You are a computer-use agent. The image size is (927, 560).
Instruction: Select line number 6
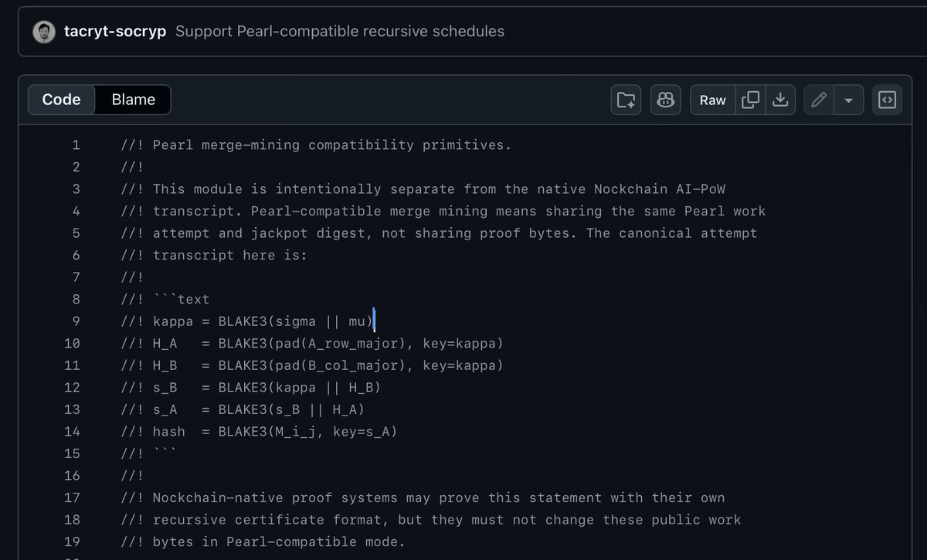pyautogui.click(x=76, y=255)
